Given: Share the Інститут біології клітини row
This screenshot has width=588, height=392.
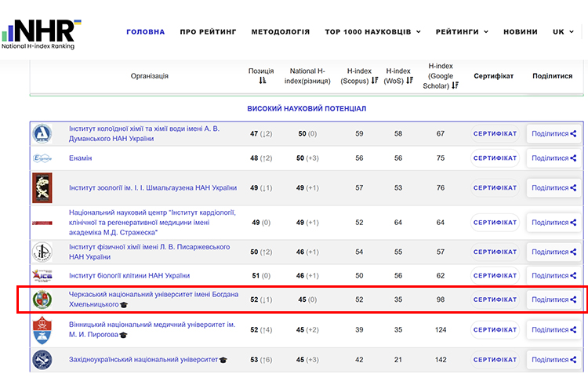Looking at the screenshot, I should coord(554,276).
